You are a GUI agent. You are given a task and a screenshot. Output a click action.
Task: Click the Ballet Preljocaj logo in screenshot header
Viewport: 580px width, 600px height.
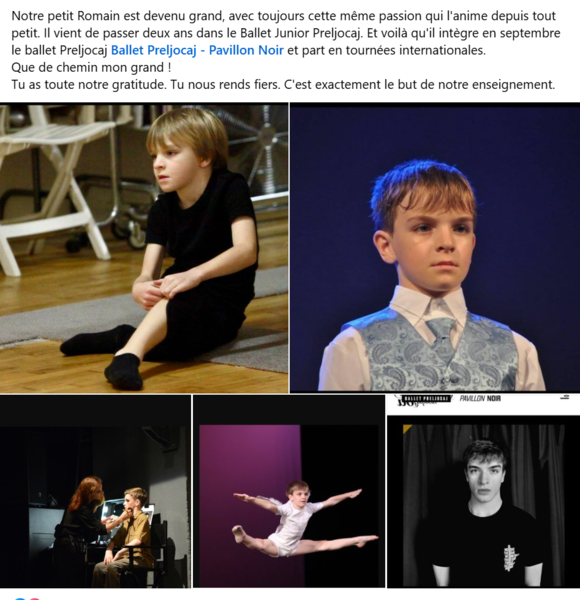pyautogui.click(x=424, y=399)
